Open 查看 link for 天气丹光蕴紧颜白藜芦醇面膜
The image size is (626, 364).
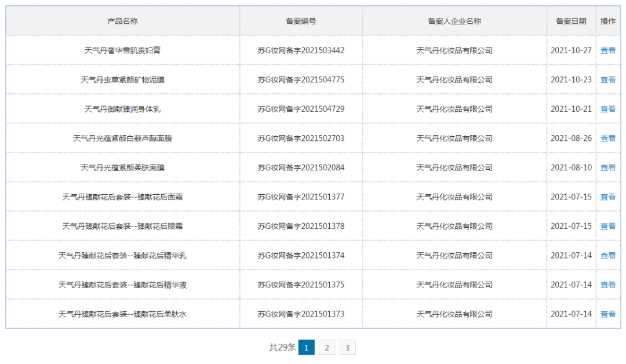(607, 139)
